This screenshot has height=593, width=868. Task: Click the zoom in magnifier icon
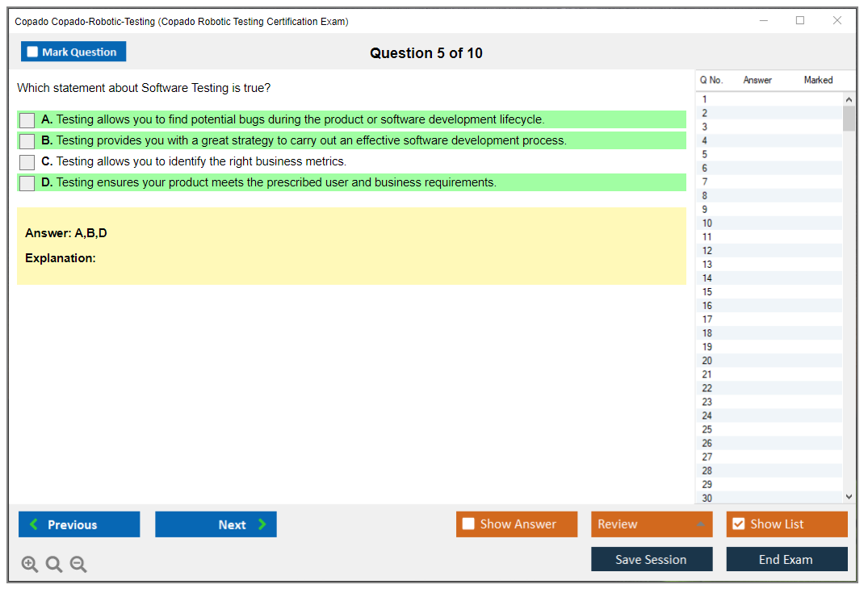pyautogui.click(x=30, y=565)
